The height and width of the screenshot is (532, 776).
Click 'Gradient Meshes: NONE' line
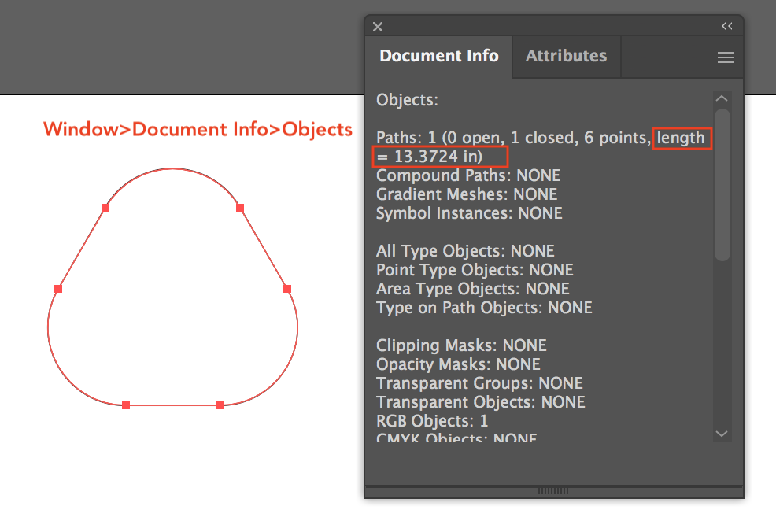[467, 194]
